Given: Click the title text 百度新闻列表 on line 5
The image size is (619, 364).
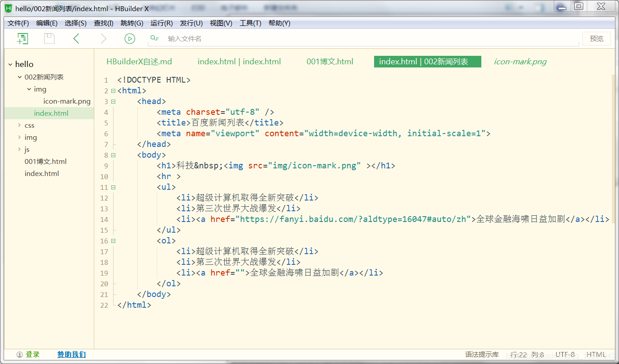Looking at the screenshot, I should 218,123.
